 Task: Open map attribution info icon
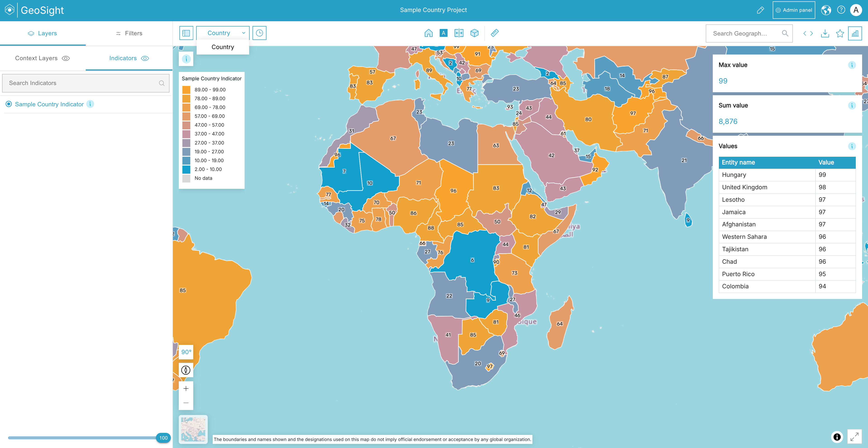(837, 437)
